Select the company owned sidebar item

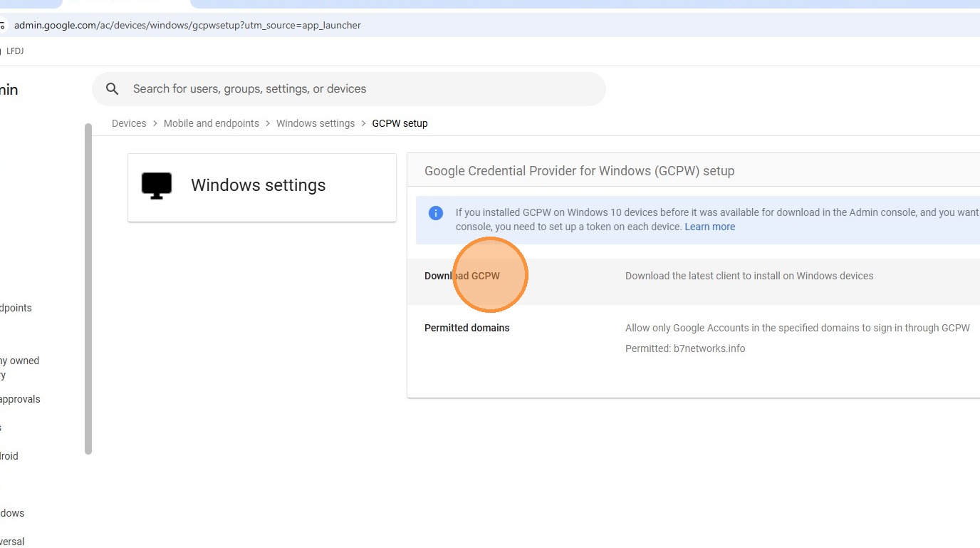(20, 368)
